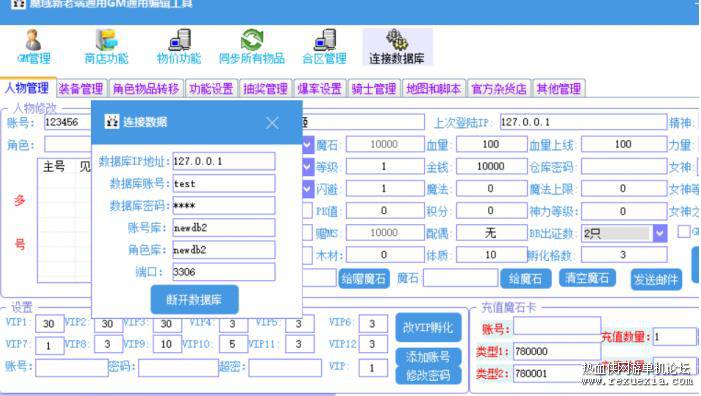Click the 血量上线 value field

[623, 144]
